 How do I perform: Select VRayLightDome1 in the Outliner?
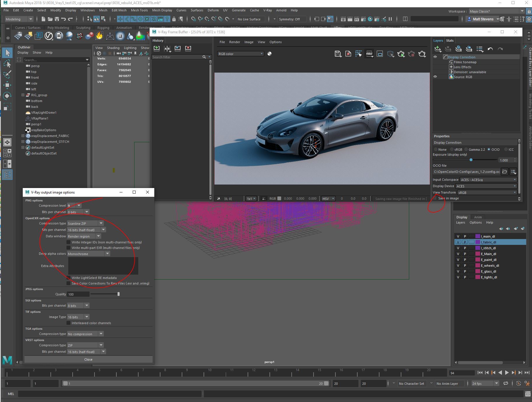(44, 113)
